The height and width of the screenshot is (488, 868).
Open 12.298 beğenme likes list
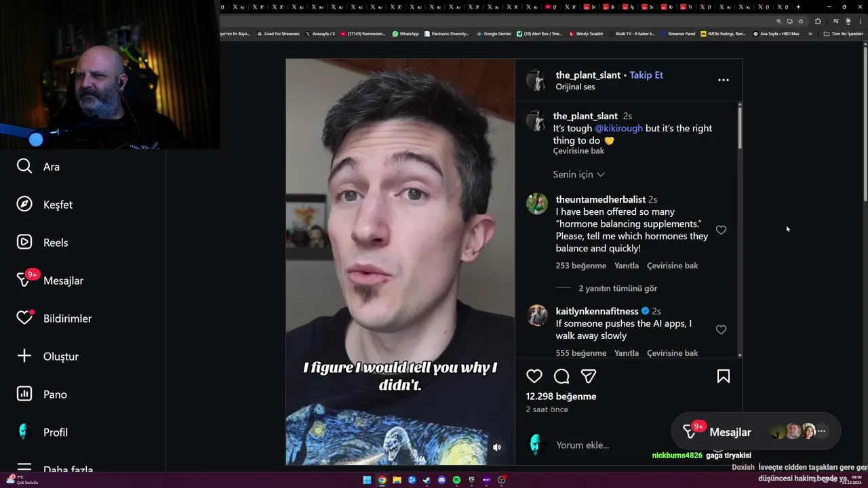pos(561,396)
